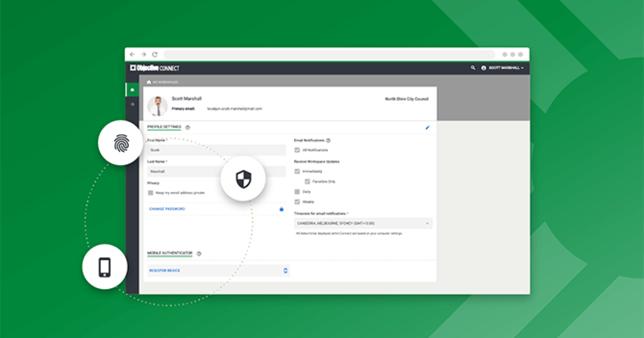Enable Daily workspace updates
This screenshot has height=338, width=644.
[297, 191]
